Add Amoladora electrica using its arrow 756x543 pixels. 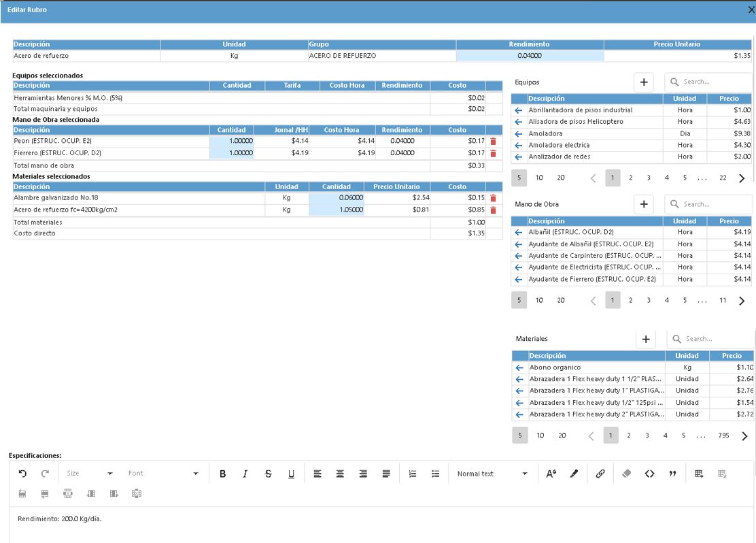519,145
